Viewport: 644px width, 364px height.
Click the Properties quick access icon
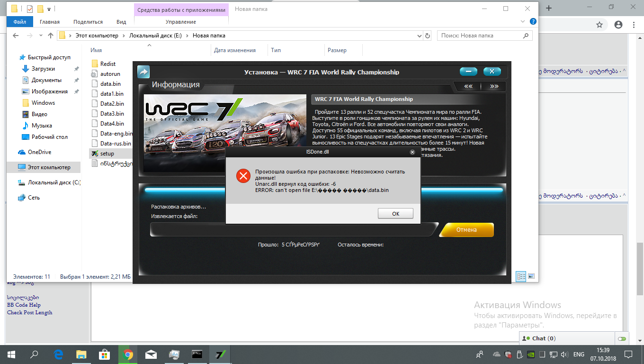30,9
